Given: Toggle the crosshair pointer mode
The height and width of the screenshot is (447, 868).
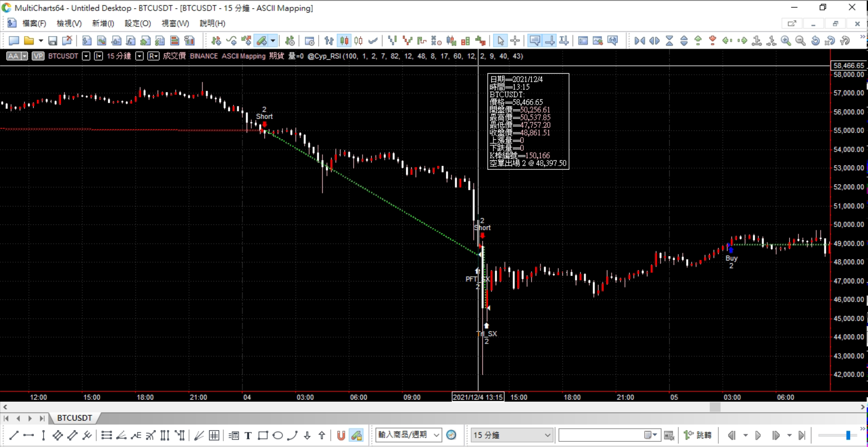Looking at the screenshot, I should pos(515,41).
